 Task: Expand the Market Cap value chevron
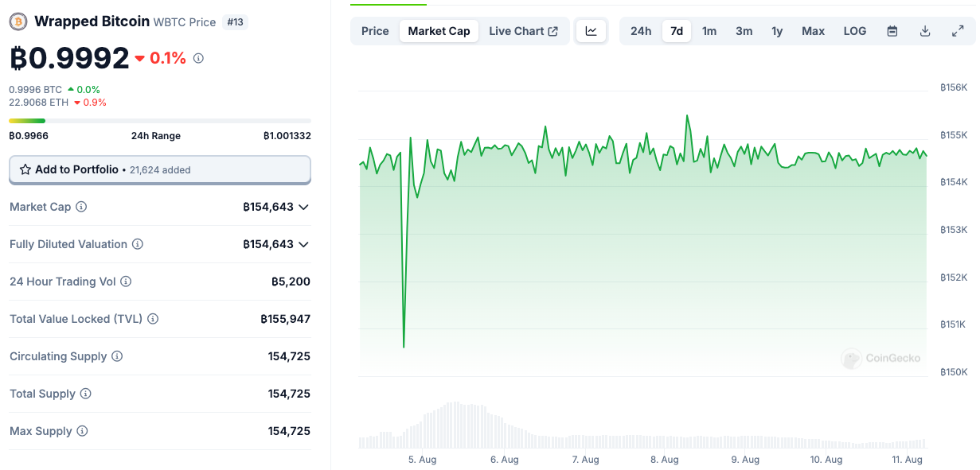click(303, 207)
